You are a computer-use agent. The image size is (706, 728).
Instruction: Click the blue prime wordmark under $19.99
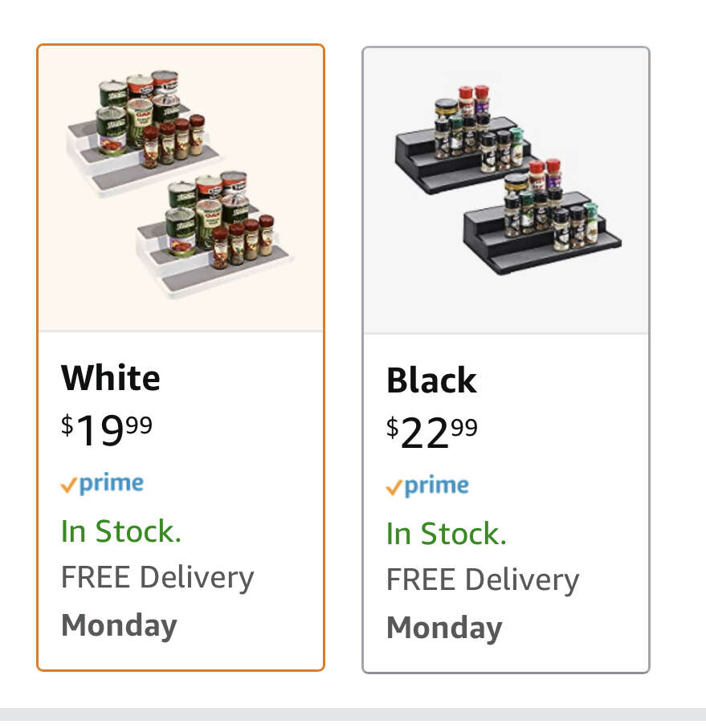[x=112, y=484]
